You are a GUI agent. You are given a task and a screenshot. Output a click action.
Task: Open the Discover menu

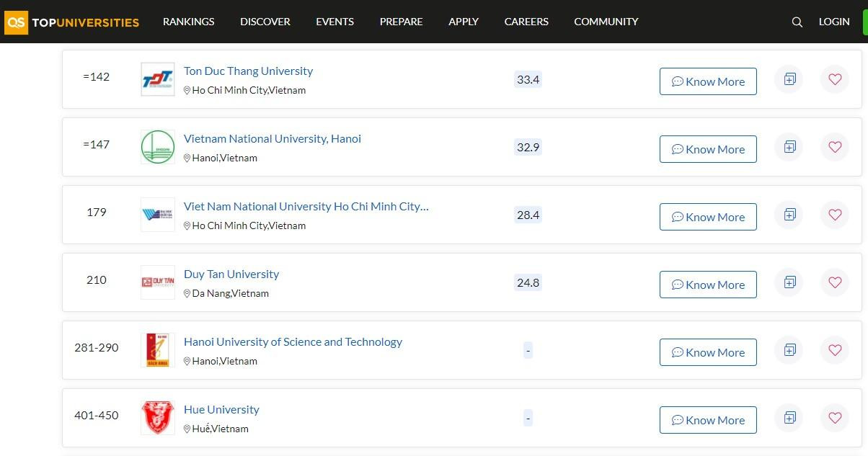[265, 22]
